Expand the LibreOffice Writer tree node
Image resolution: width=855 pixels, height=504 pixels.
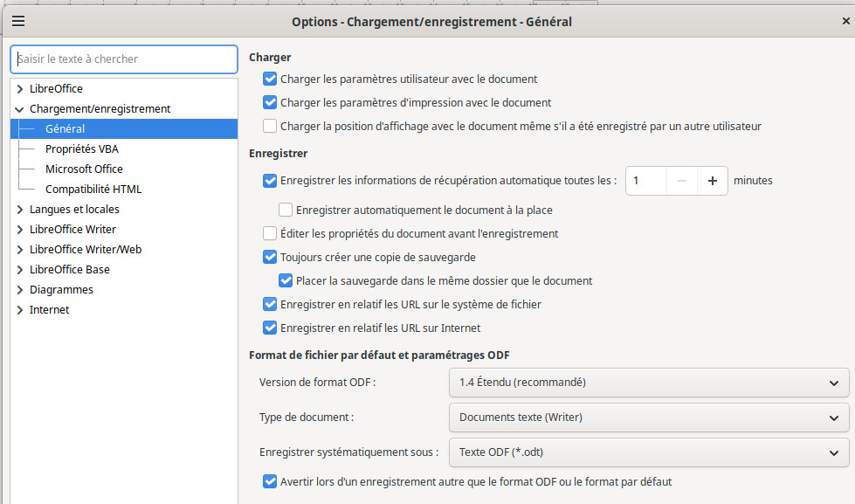[20, 230]
